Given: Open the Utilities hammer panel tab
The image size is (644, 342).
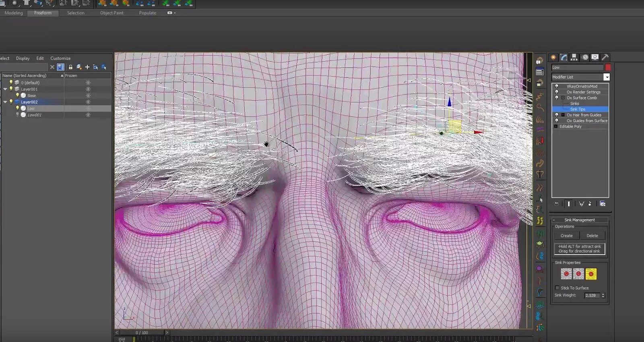Looking at the screenshot, I should click(605, 57).
